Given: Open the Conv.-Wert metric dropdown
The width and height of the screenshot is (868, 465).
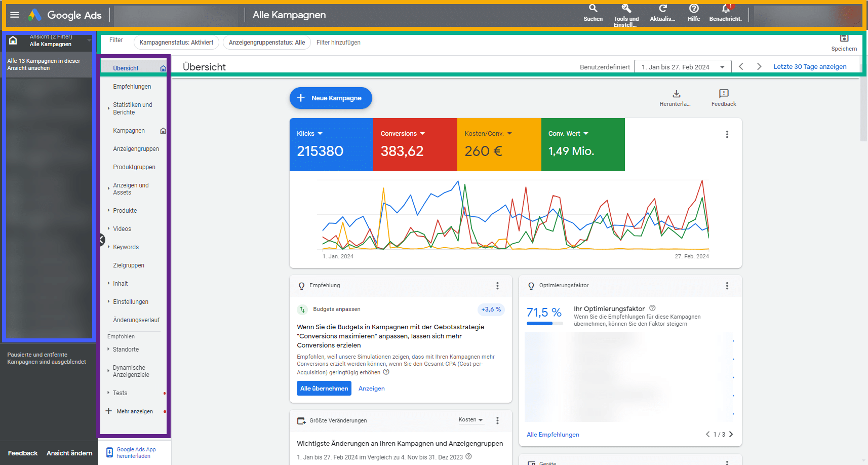Looking at the screenshot, I should pos(568,134).
